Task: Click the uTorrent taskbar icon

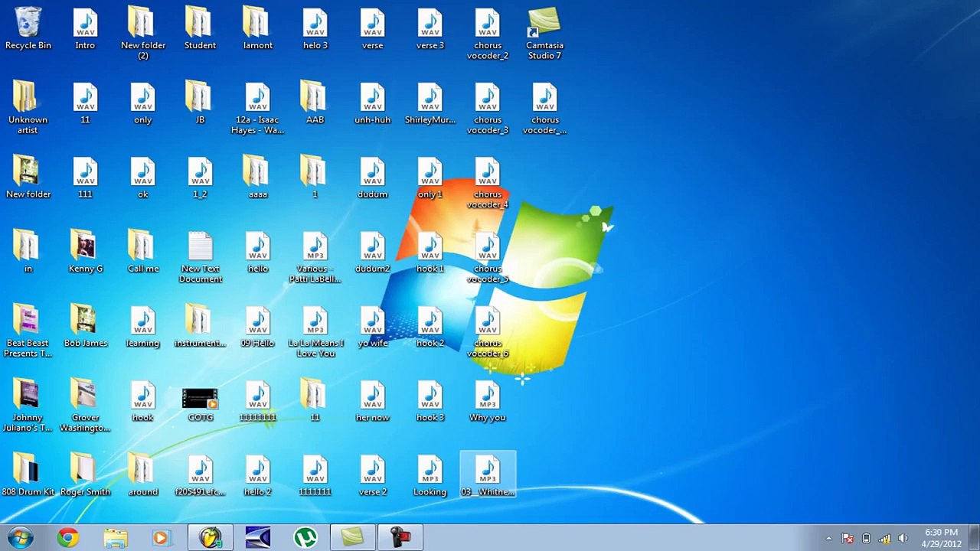Action: coord(305,538)
